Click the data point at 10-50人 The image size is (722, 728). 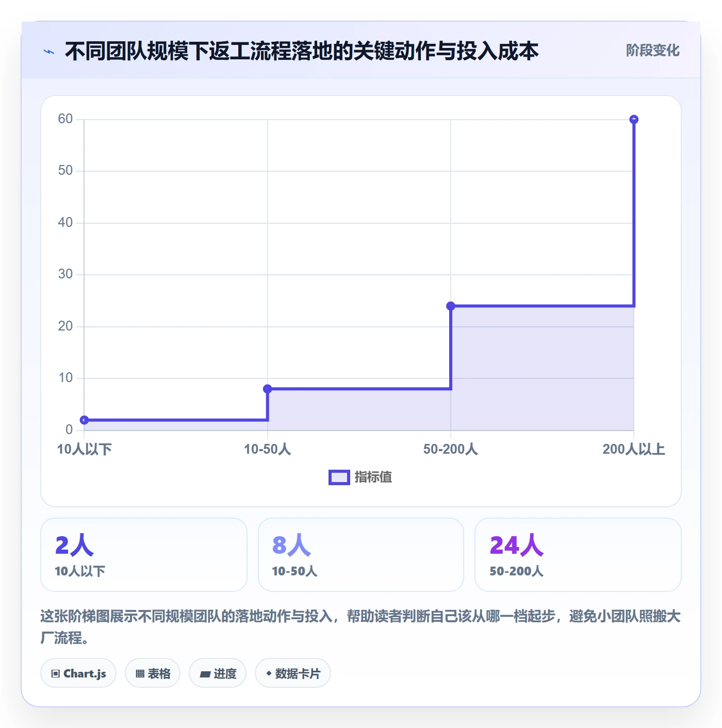268,389
